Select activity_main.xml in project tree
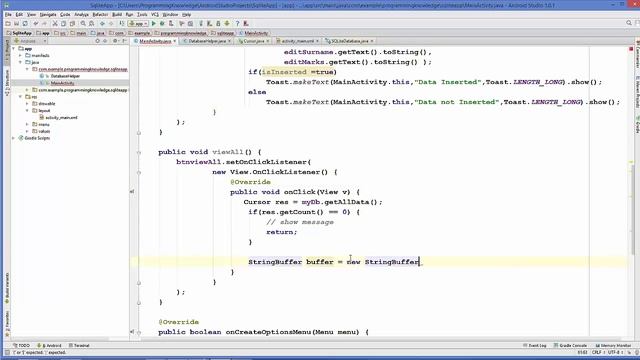 [61, 118]
